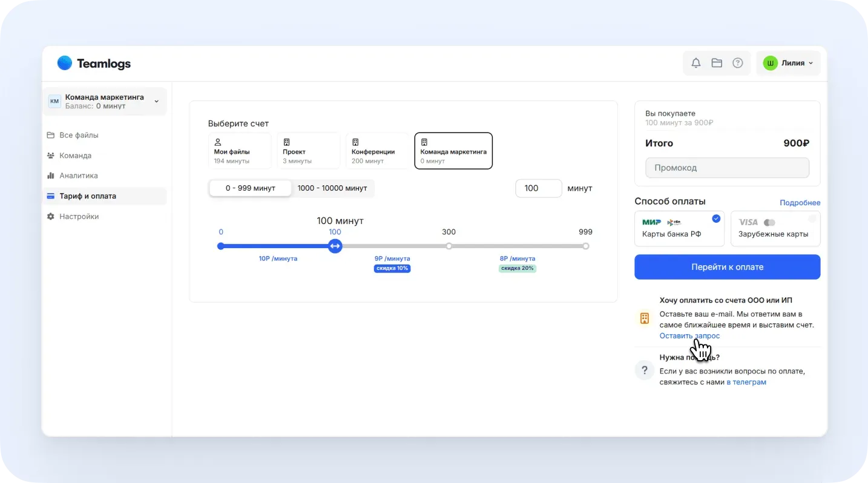Viewport: 868px width, 483px height.
Task: Open Тариф и оплата in the sidebar
Action: (105, 196)
